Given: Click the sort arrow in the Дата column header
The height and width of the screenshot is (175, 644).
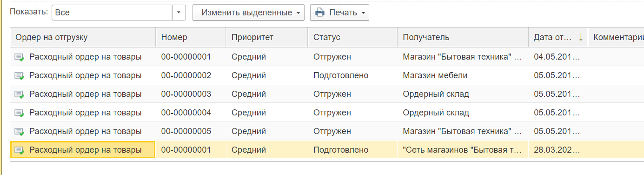Looking at the screenshot, I should click(x=581, y=37).
